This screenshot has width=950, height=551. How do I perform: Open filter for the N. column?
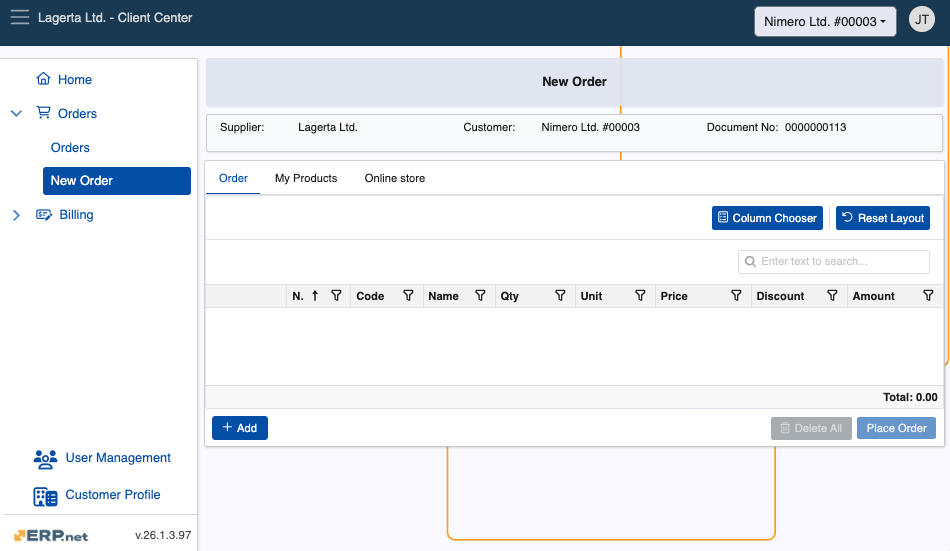[x=336, y=296]
